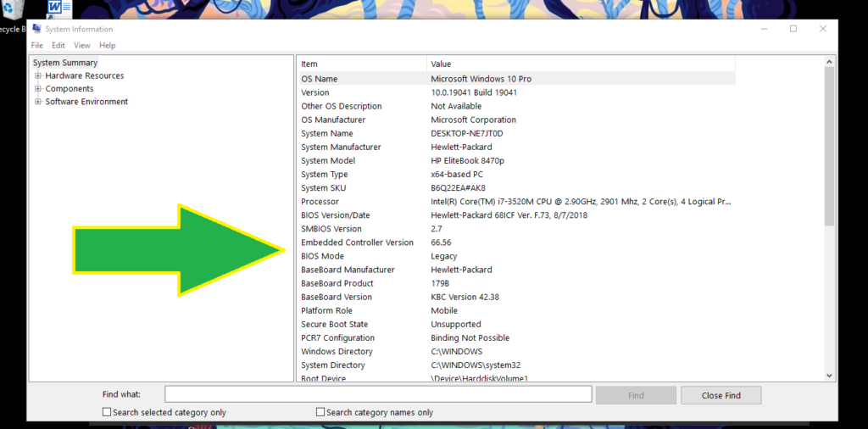Click the Close Find button
The height and width of the screenshot is (429, 868).
(x=721, y=395)
